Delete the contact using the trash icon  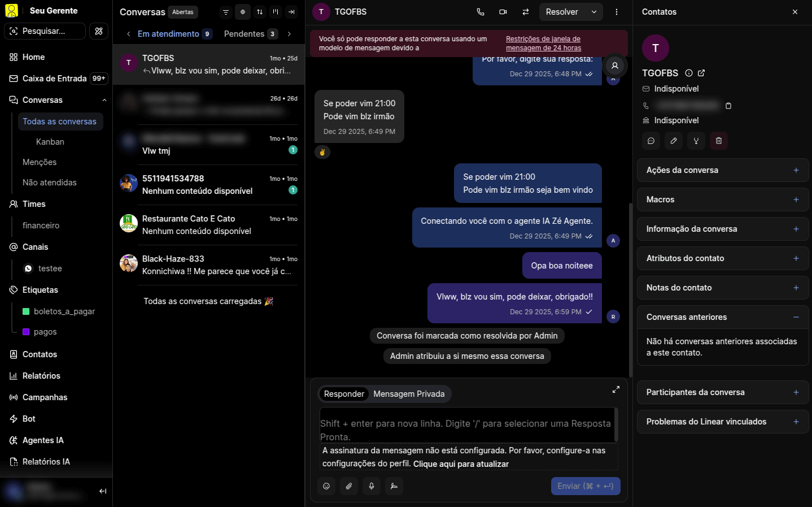tap(718, 141)
